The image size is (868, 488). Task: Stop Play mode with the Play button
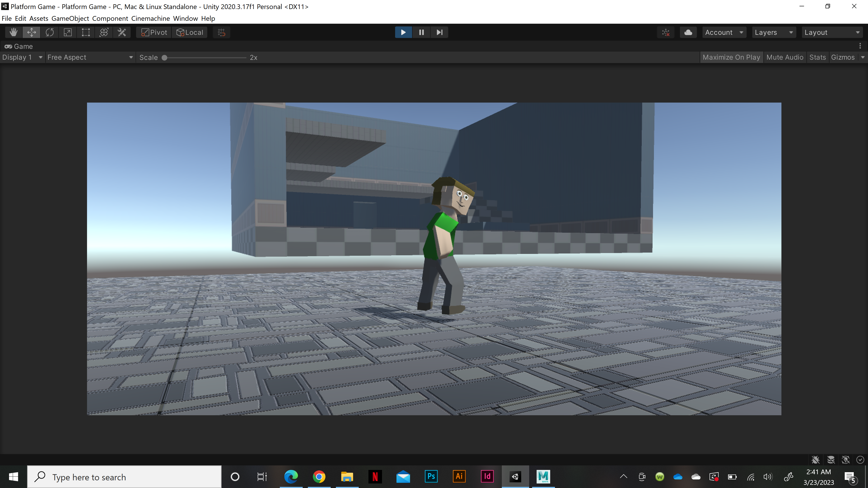403,32
